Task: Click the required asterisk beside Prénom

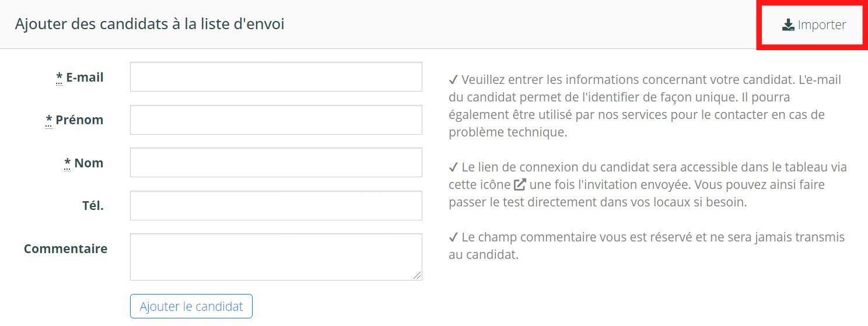Action: coord(49,120)
